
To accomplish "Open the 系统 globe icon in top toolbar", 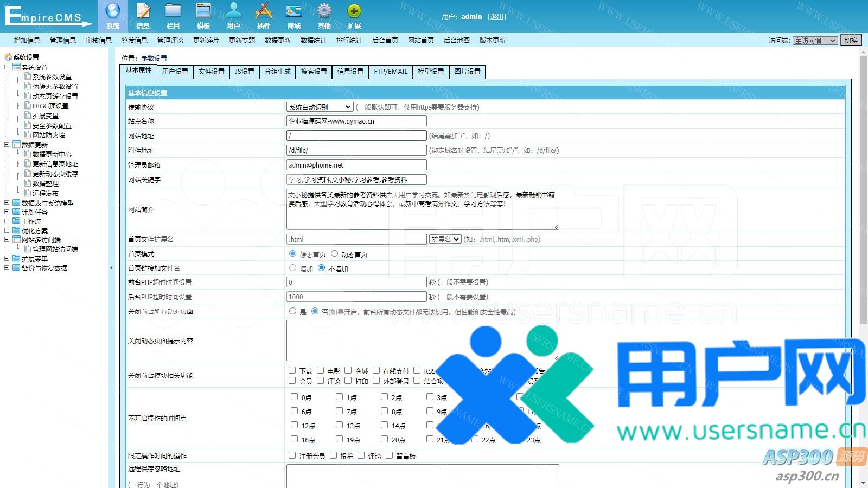I will 113,12.
